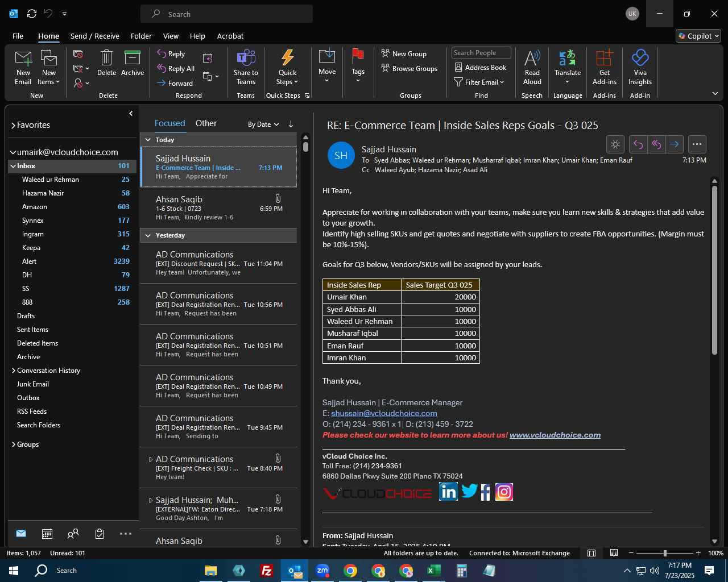Open Filter Email dropdown

click(479, 82)
